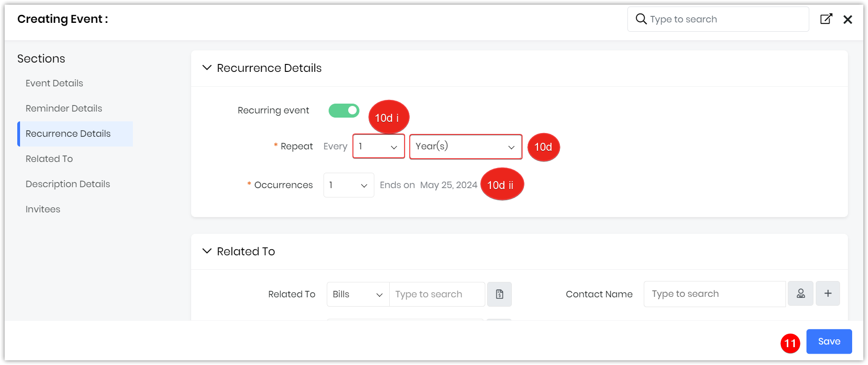Viewport: 868px width, 365px height.
Task: Open the Related To Bills module dropdown
Action: [358, 295]
